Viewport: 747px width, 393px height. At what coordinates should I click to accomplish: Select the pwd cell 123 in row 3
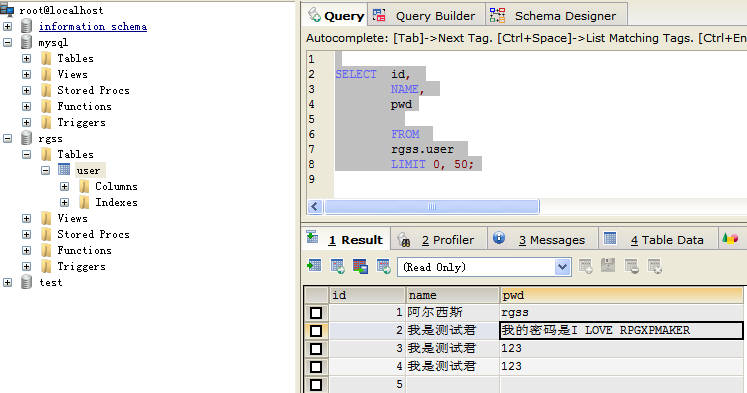click(x=622, y=349)
